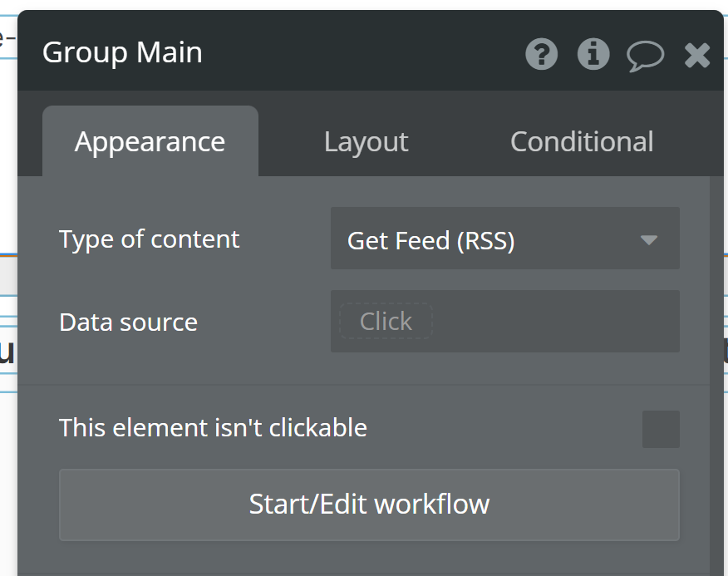The image size is (728, 576).
Task: Open the Get Feed (RSS) content type dropdown
Action: point(505,239)
